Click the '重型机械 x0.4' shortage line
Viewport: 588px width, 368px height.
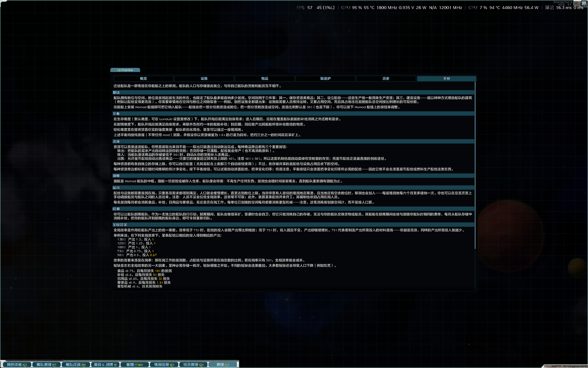(x=140, y=286)
